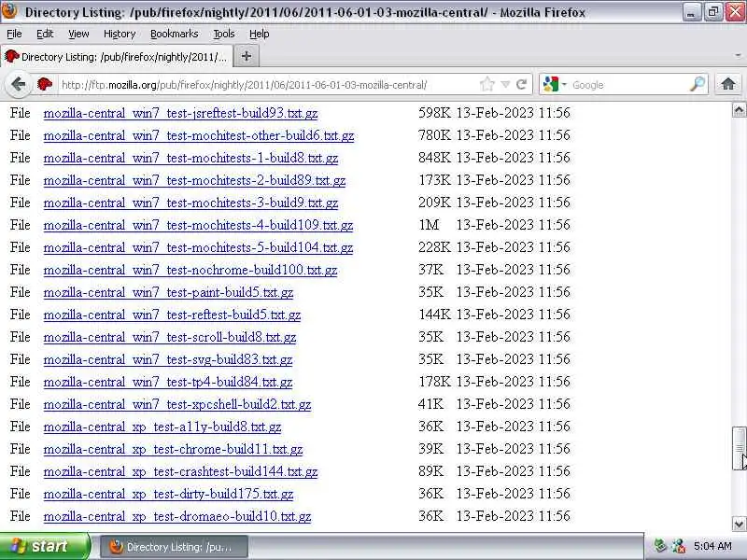Click the Back navigation arrow button

tap(18, 85)
